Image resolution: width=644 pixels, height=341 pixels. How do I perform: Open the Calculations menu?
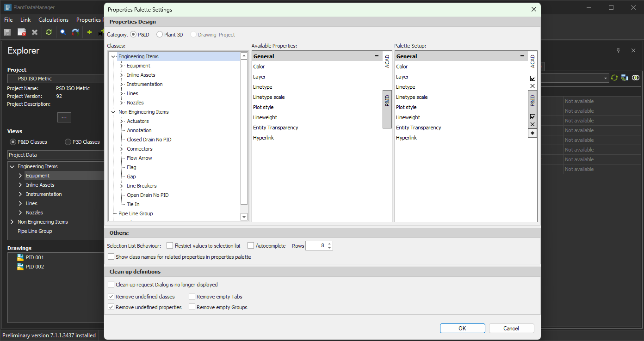53,20
